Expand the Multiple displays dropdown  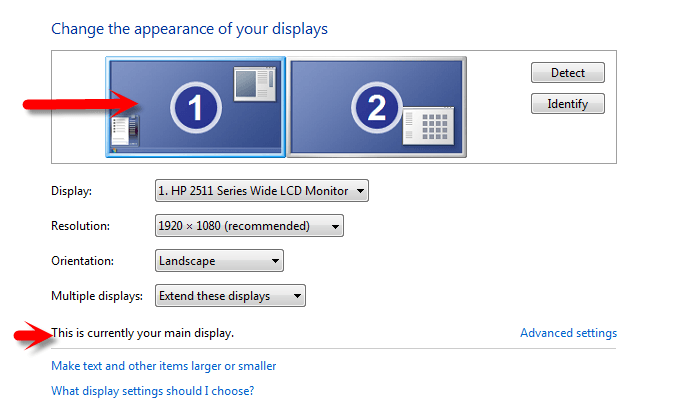[231, 296]
